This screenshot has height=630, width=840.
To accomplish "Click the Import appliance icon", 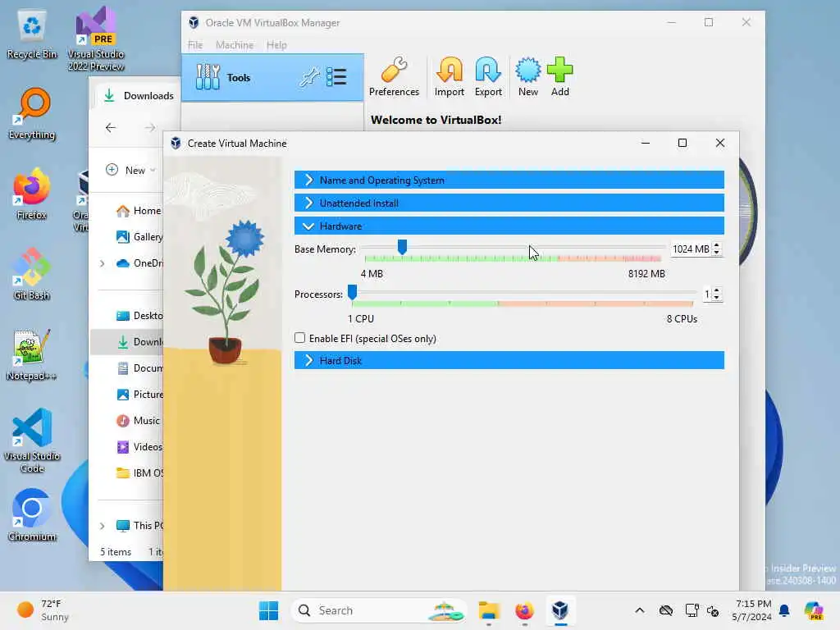I will pos(449,77).
